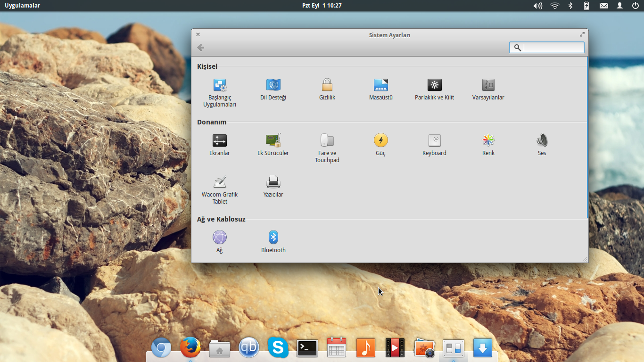This screenshot has width=644, height=362.
Task: Open the Uygulamalar menu
Action: [x=23, y=6]
